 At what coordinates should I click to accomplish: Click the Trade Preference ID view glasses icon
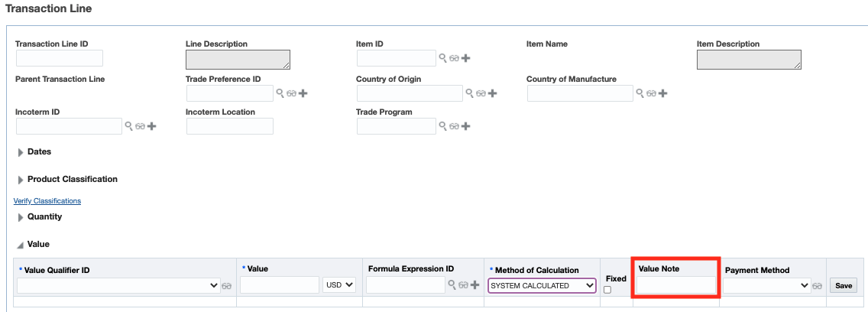tap(291, 93)
